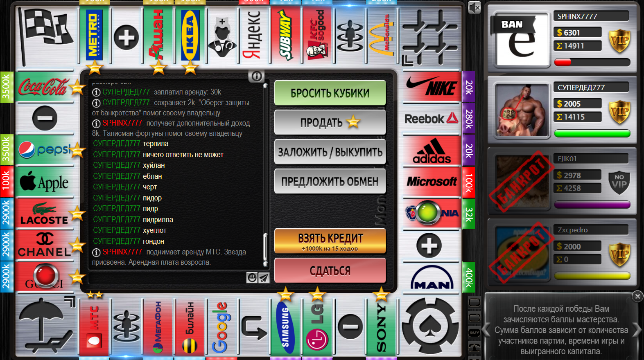
Task: Select the Samsung board cell
Action: pos(286,326)
